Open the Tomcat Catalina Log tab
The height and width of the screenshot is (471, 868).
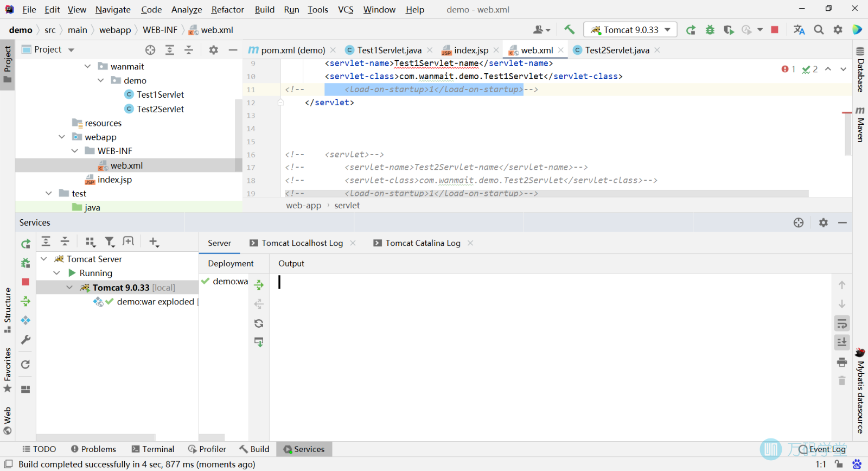pyautogui.click(x=423, y=243)
